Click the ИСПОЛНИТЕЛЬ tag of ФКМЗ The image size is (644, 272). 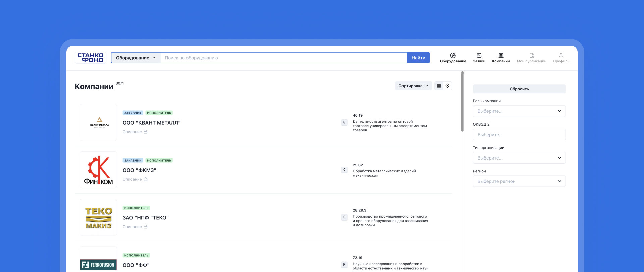pyautogui.click(x=159, y=161)
